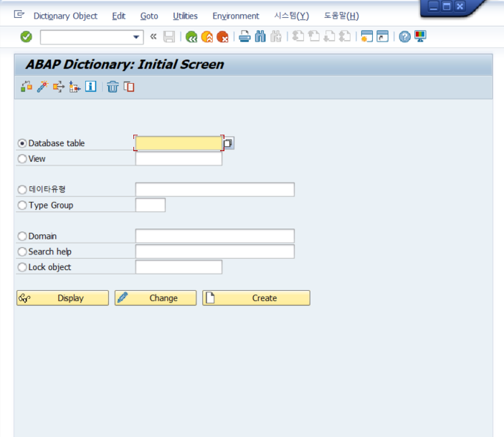This screenshot has height=437, width=504.
Task: Click the Print icon
Action: pyautogui.click(x=245, y=37)
